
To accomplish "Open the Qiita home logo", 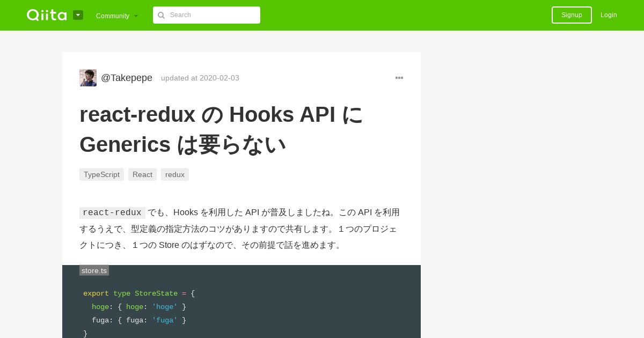I will [47, 15].
